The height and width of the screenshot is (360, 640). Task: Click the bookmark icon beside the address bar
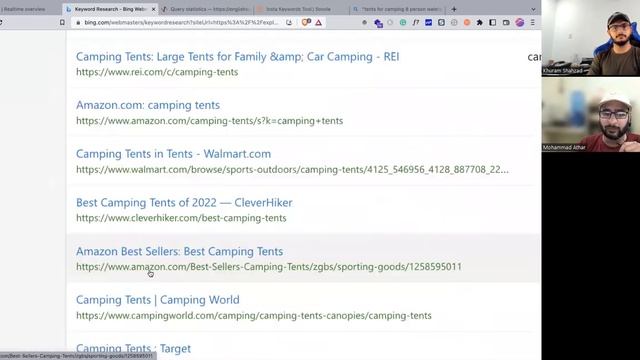(62, 23)
